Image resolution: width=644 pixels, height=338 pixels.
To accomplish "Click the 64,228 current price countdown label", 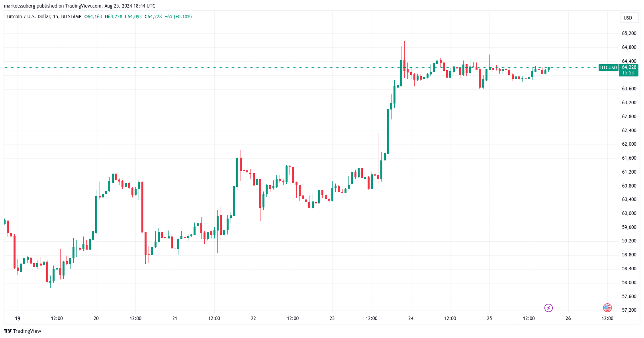I will [x=629, y=70].
